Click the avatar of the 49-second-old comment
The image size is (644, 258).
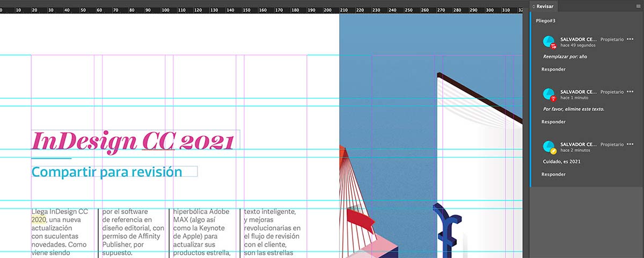[x=548, y=41]
